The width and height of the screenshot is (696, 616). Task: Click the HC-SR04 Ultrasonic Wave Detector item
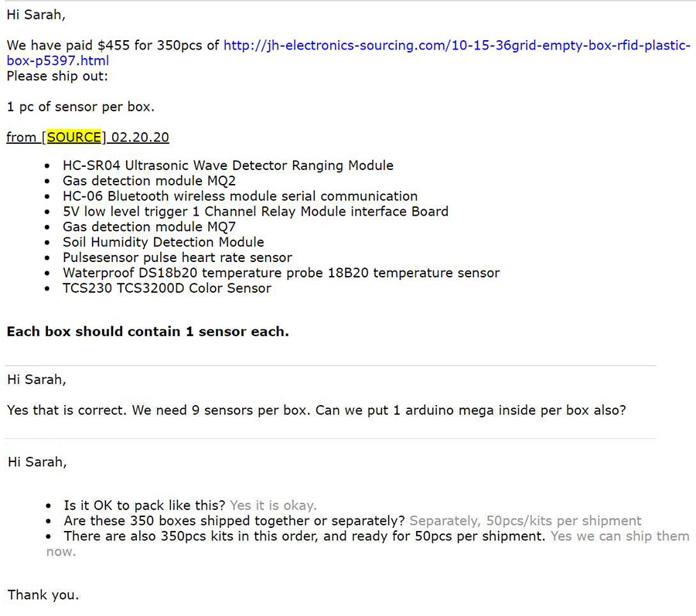tap(228, 165)
